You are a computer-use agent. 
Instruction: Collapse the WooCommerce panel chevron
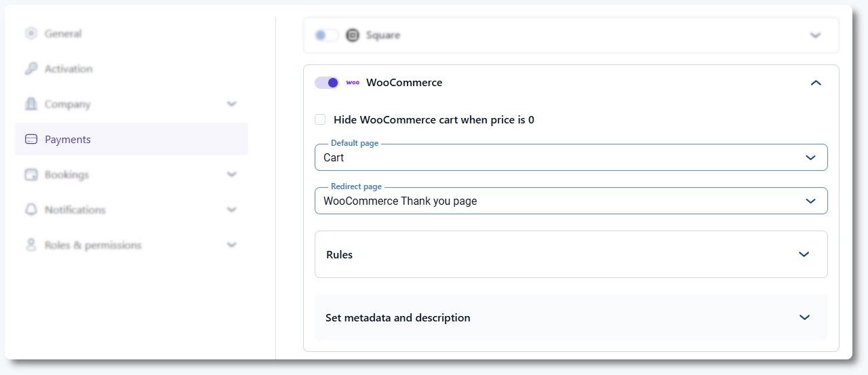pos(816,83)
